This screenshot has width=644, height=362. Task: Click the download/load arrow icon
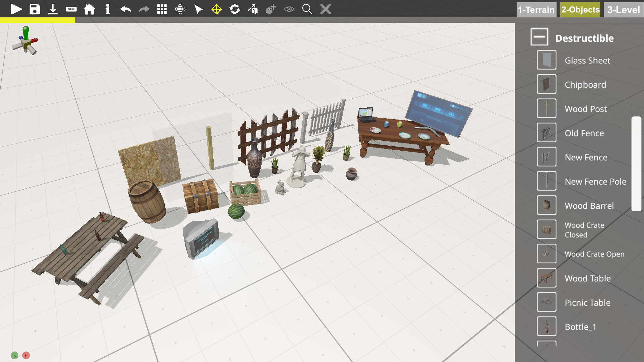(x=53, y=9)
